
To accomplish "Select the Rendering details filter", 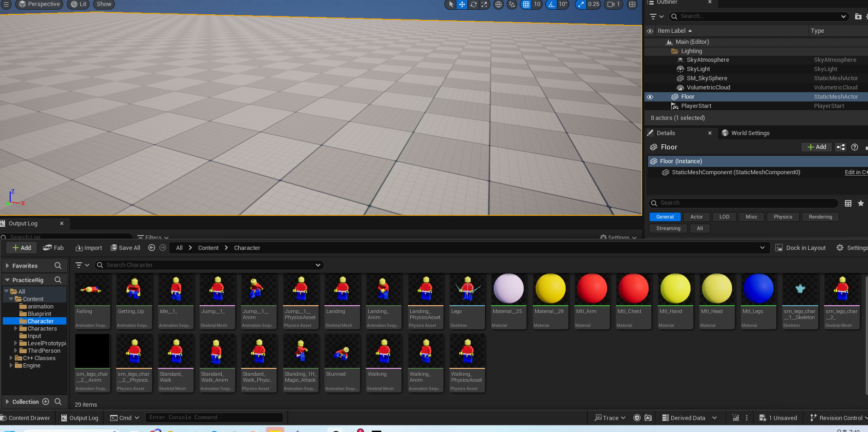I will coord(820,217).
